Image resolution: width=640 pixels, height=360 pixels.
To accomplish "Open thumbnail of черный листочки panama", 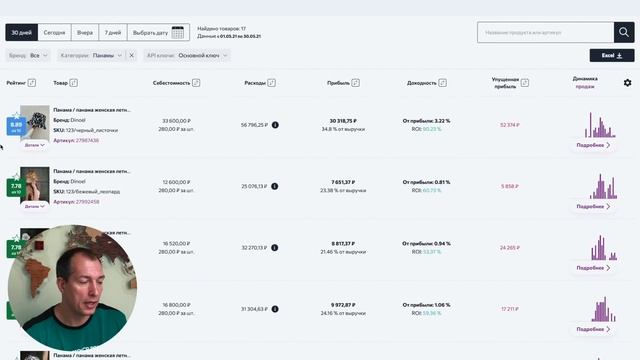I will click(35, 123).
